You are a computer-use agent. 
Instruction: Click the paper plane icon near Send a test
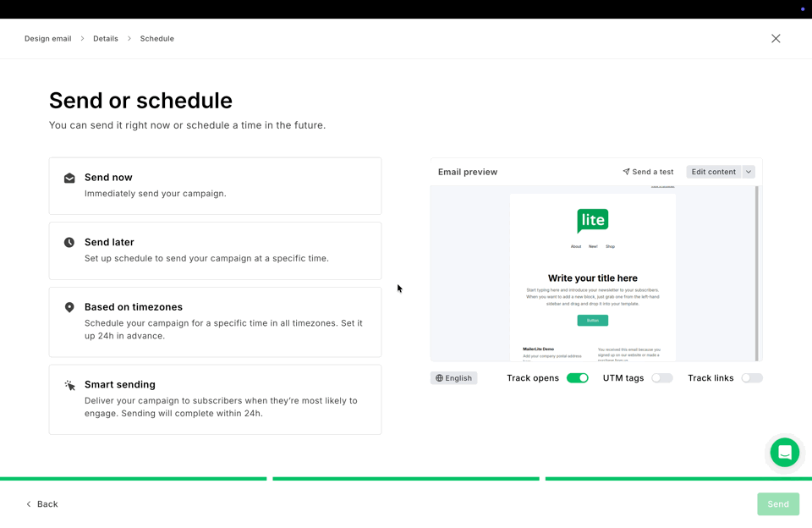click(x=626, y=172)
